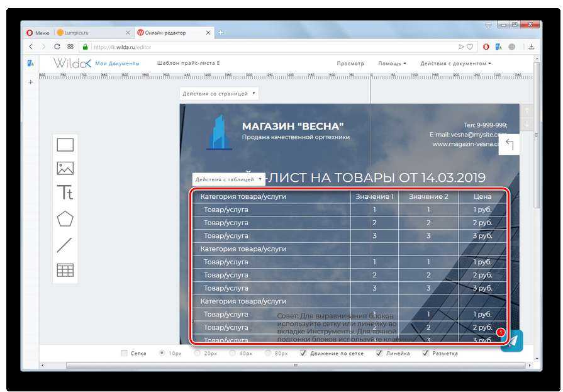Open the Помощь menu
Screen dimensions: 563x392
[392, 64]
